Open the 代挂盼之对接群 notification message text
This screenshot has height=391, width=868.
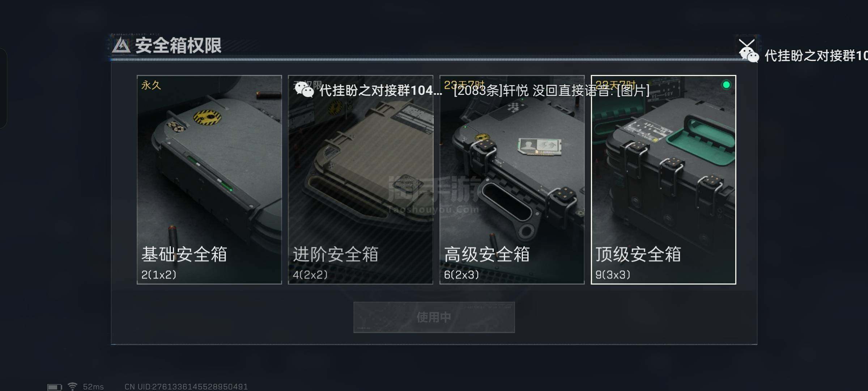[x=485, y=90]
